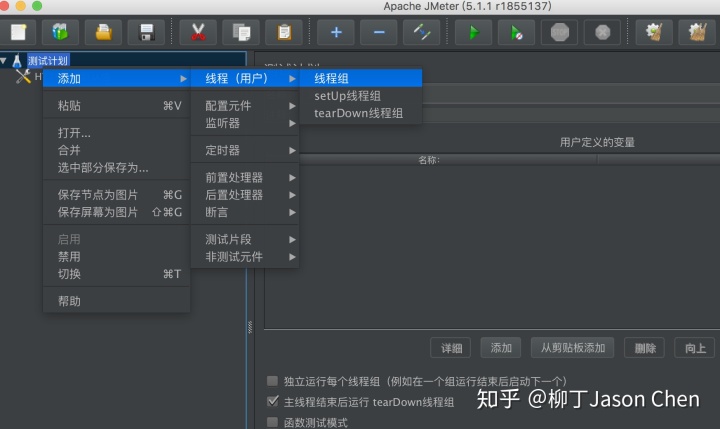The height and width of the screenshot is (429, 720).
Task: Click the Expand all plus icon
Action: tap(336, 32)
